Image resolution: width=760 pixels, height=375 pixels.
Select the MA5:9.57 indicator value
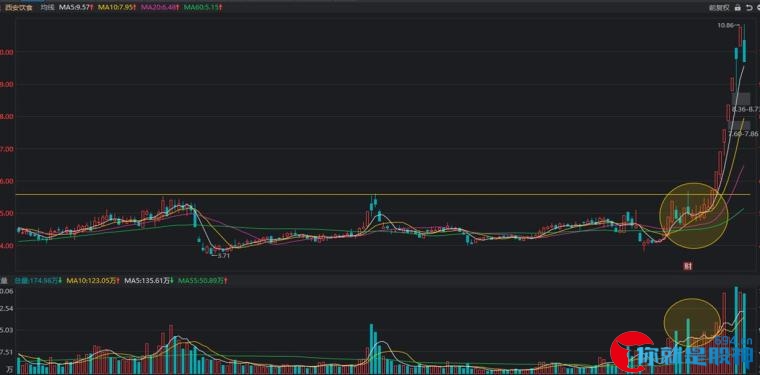(76, 8)
